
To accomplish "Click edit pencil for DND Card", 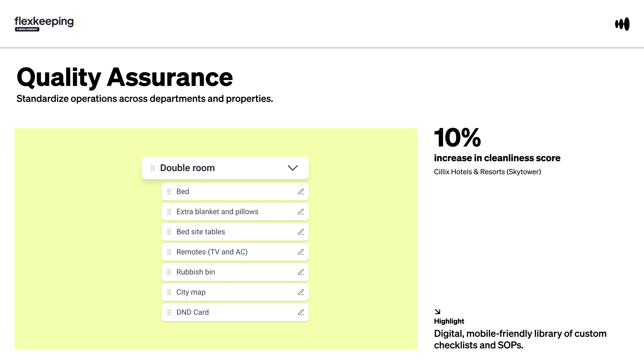I will tap(301, 312).
